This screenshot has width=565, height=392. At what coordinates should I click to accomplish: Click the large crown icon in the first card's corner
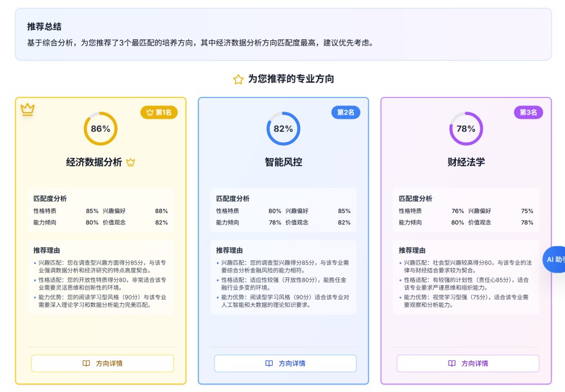tap(28, 110)
